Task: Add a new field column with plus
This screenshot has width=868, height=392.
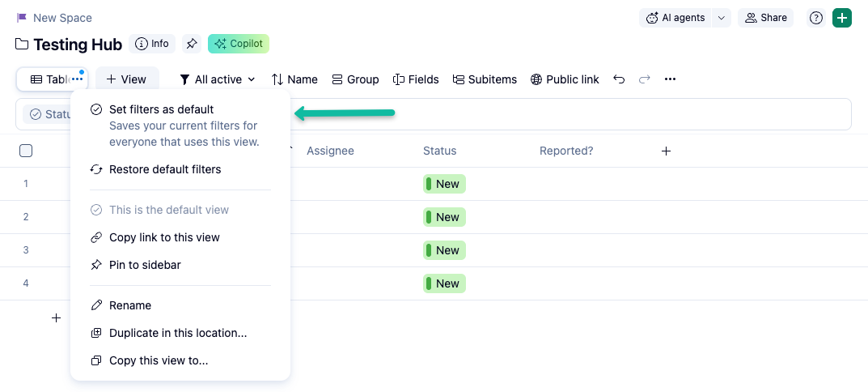Action: [666, 151]
